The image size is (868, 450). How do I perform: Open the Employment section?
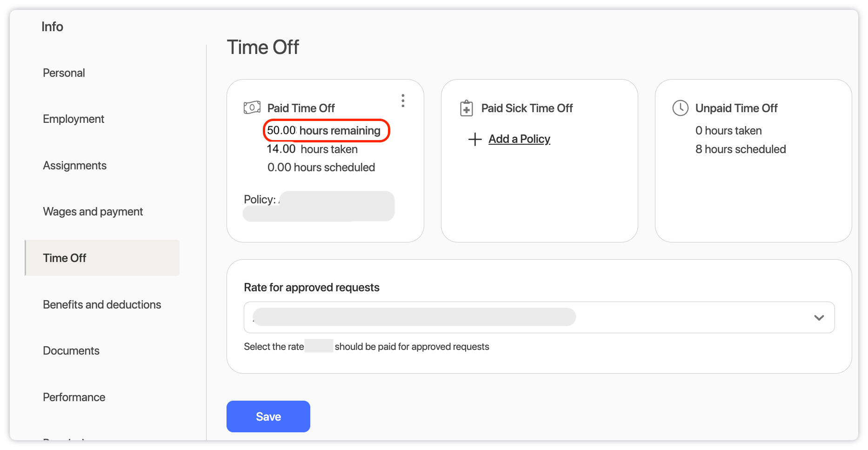point(73,119)
